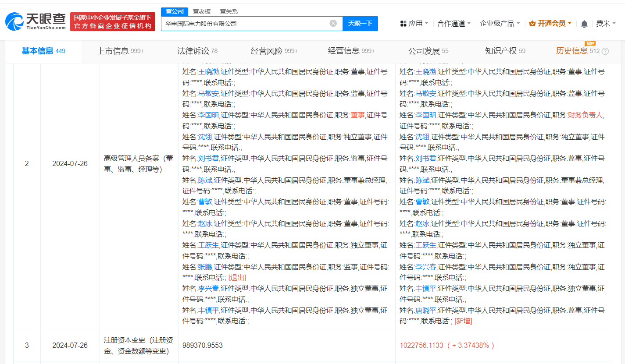Switch to the 经营风险 tab
Viewport: 625px width, 364px height.
pyautogui.click(x=274, y=51)
